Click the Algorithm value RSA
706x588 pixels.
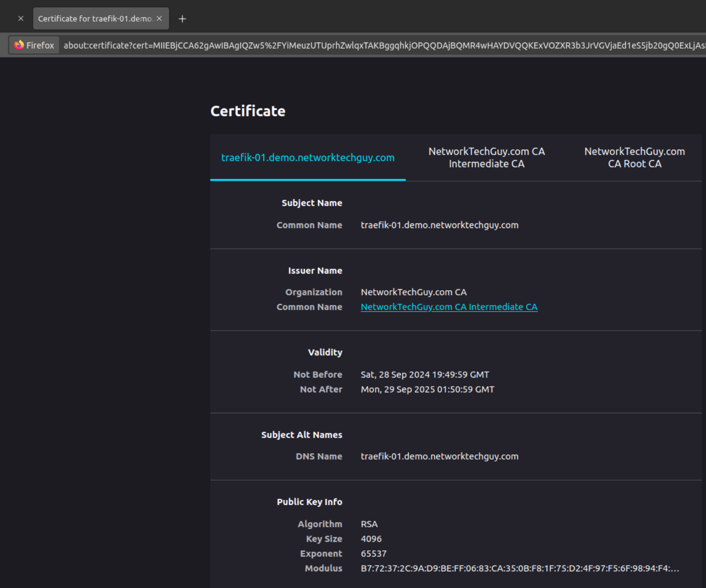tap(369, 524)
